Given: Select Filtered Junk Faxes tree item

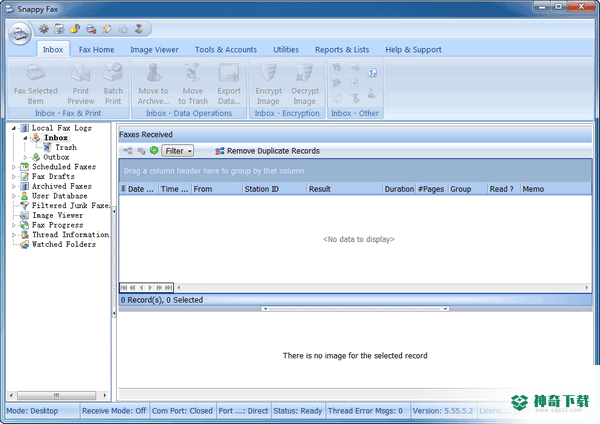Looking at the screenshot, I should (x=71, y=205).
